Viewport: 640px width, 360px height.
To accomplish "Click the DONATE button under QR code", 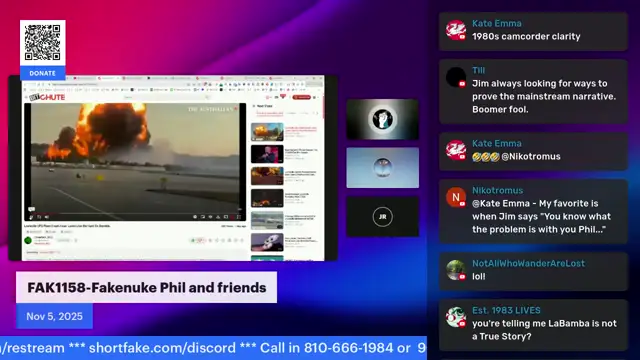I will coord(42,73).
